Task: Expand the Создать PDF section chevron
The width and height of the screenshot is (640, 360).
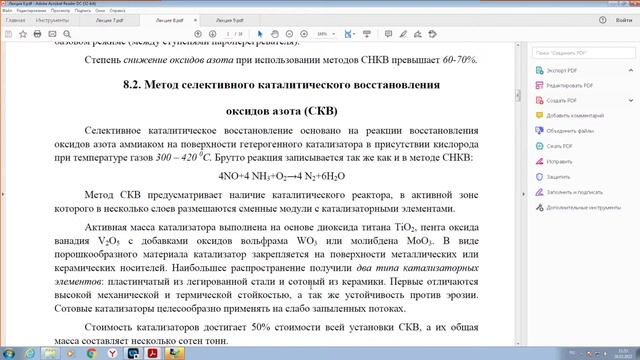Action: click(x=631, y=100)
